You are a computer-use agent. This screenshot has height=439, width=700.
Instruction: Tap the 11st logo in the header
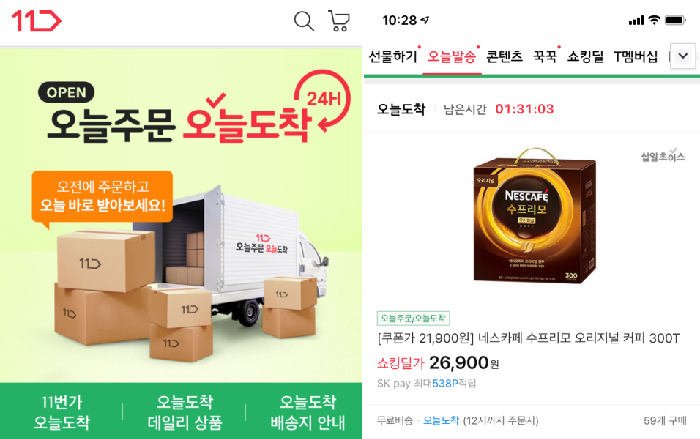click(x=37, y=21)
